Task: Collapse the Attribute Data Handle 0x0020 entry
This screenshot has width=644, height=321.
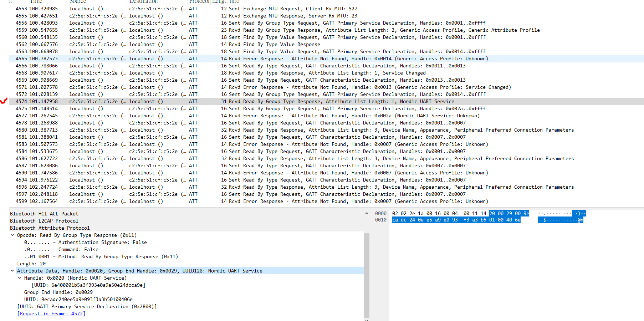Action: coord(12,271)
